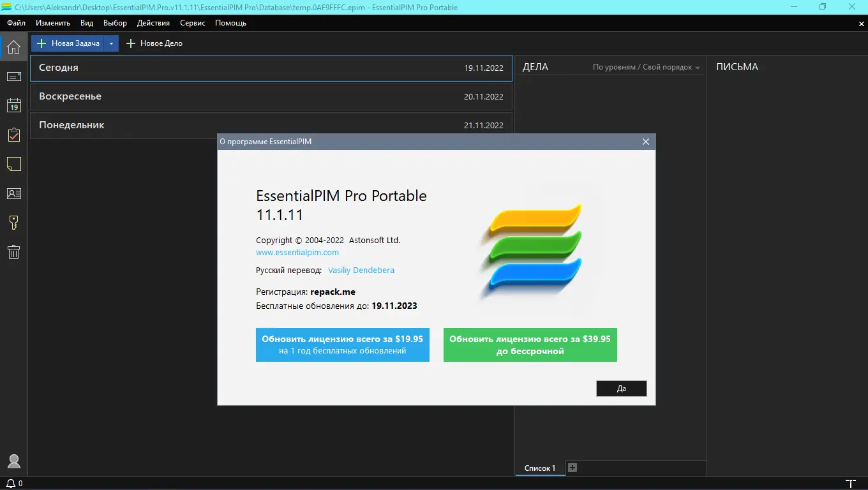Select the Воскресенье day header
This screenshot has height=490, width=868.
coord(271,96)
